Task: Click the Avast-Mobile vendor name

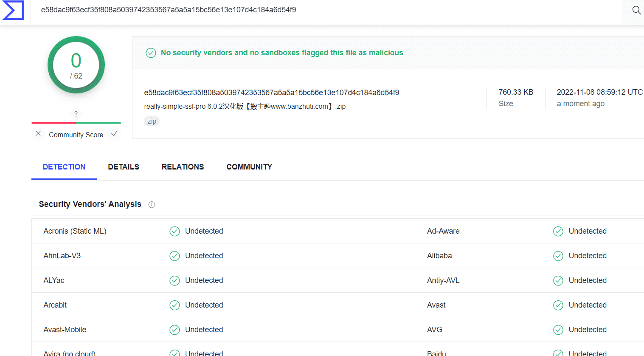Action: tap(65, 330)
